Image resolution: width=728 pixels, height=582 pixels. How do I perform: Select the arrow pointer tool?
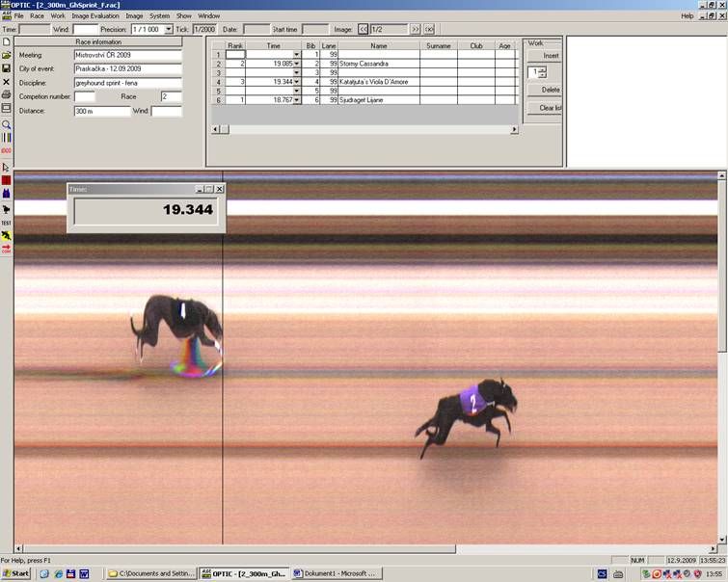tap(6, 167)
